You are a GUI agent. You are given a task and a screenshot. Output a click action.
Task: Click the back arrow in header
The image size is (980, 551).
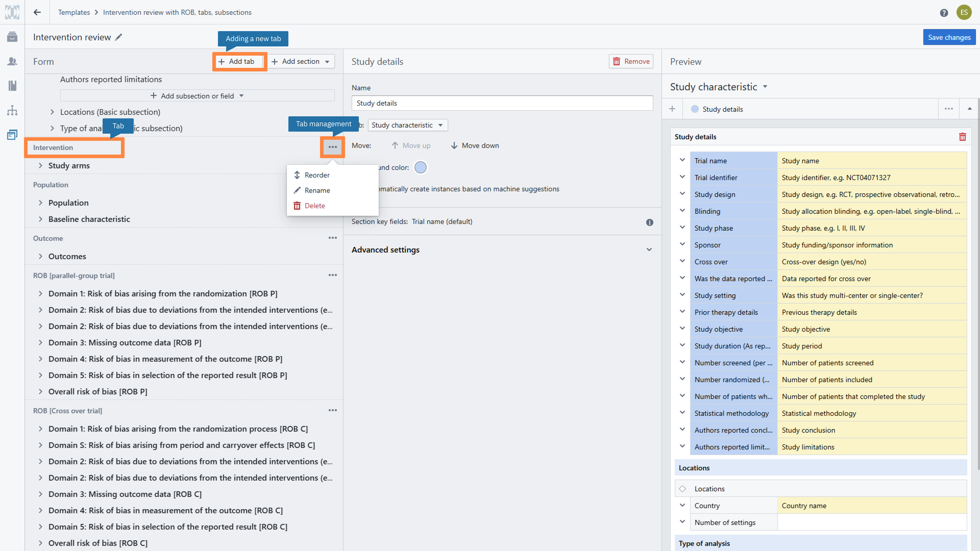(x=37, y=12)
